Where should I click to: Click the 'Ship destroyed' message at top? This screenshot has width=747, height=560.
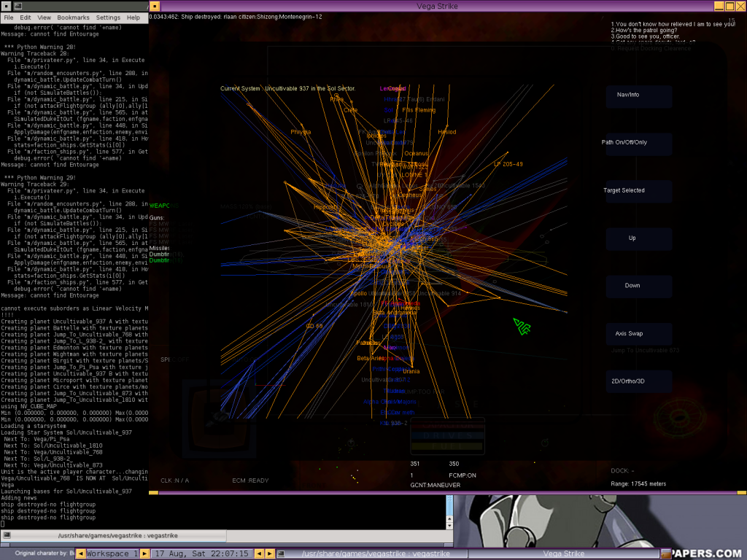tap(236, 17)
